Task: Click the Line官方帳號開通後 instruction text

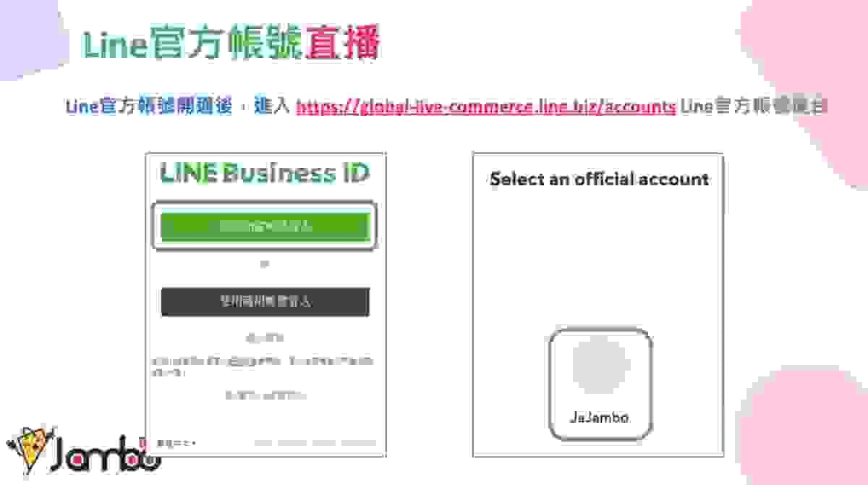Action: (x=149, y=106)
